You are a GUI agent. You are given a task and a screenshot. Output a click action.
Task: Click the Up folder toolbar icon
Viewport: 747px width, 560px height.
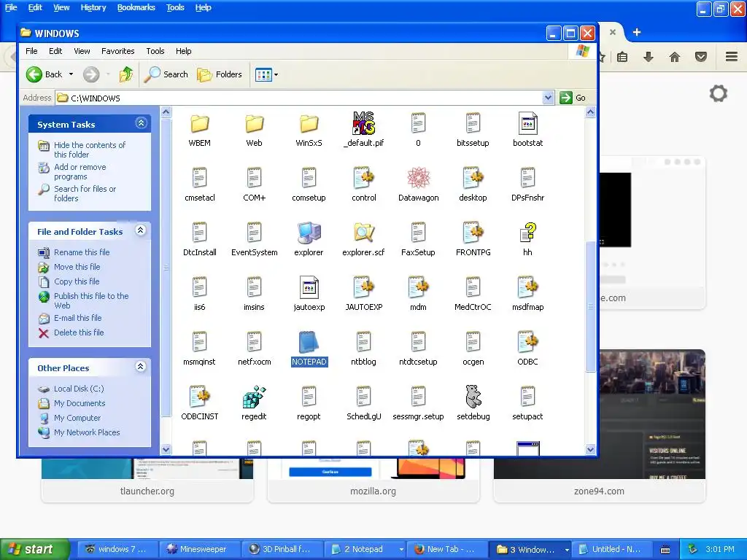(126, 74)
